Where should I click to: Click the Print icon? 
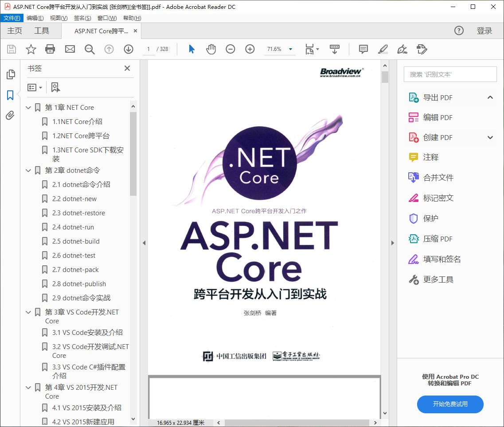(x=50, y=49)
